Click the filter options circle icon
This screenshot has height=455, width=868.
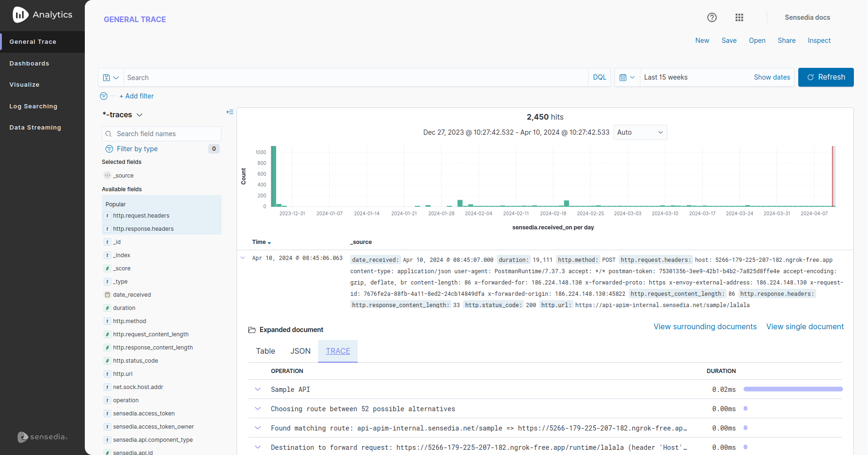[104, 96]
